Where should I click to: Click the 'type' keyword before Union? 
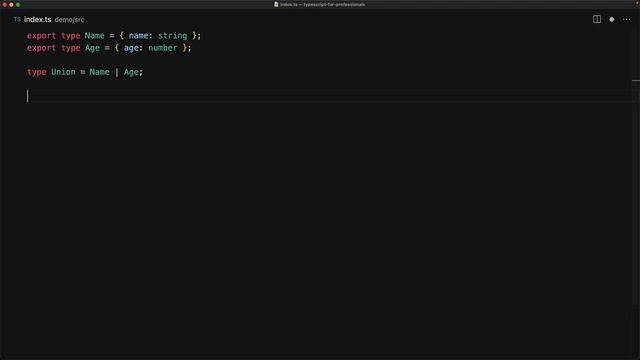tap(36, 72)
